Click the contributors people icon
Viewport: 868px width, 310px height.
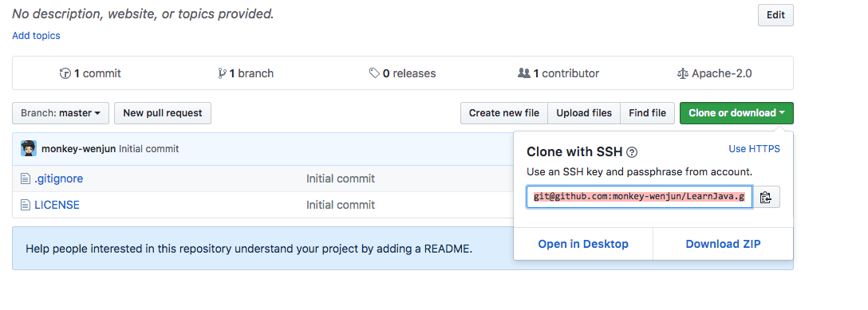pyautogui.click(x=523, y=73)
